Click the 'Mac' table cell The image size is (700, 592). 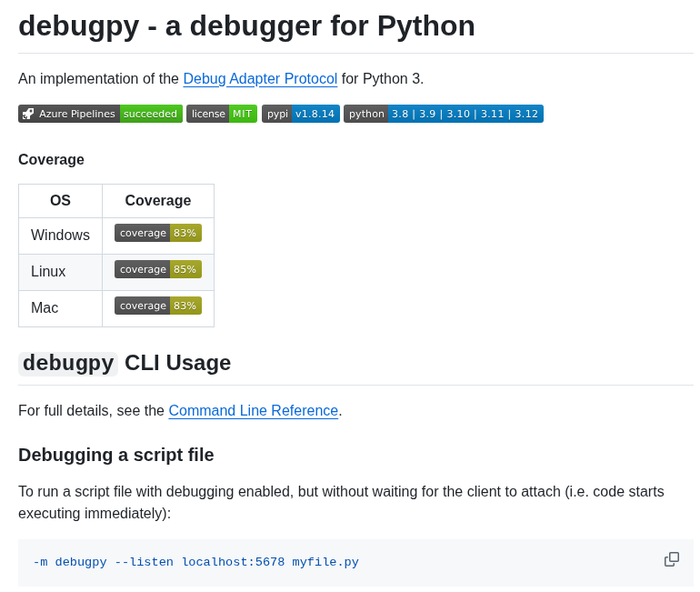pos(60,308)
